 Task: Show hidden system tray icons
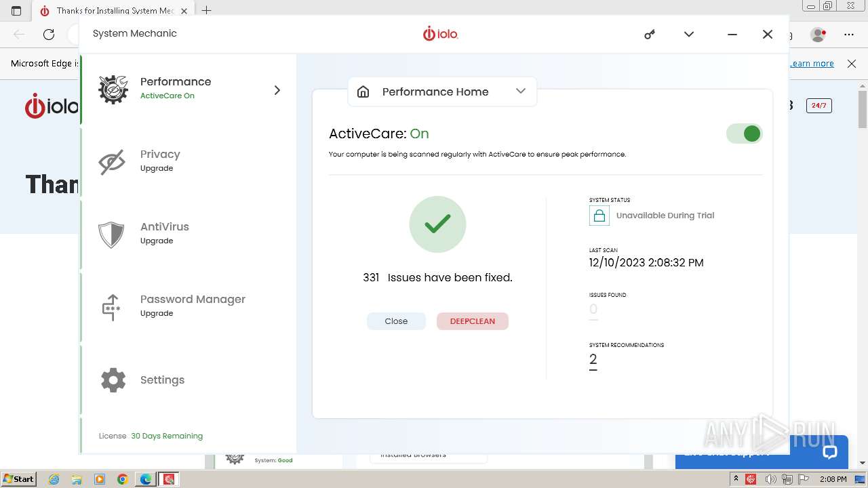pyautogui.click(x=736, y=479)
